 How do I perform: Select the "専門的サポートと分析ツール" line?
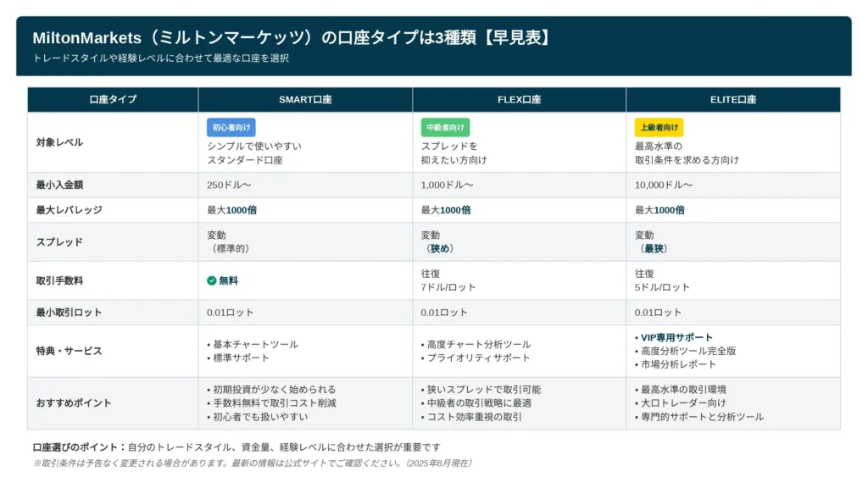click(x=699, y=417)
